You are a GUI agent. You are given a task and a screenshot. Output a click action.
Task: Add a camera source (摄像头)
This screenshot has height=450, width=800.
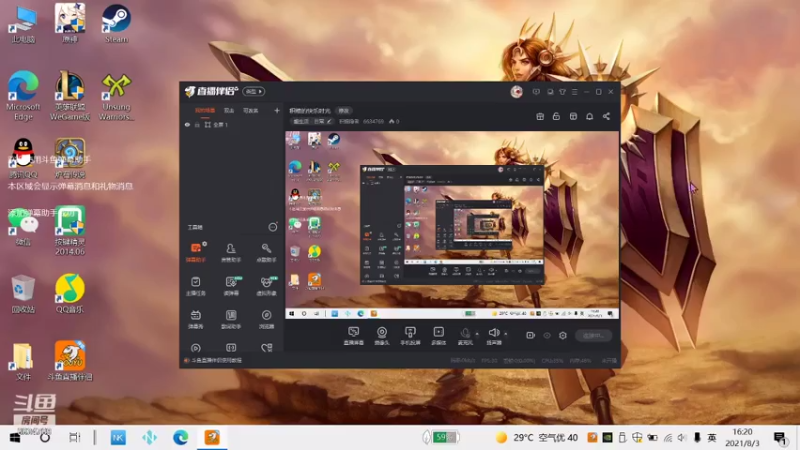point(382,336)
